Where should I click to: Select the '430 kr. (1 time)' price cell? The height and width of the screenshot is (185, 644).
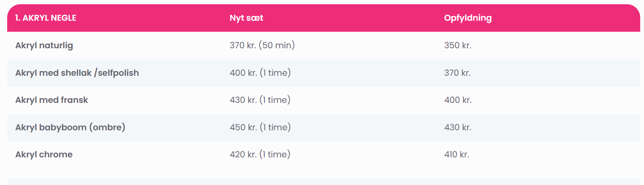point(260,100)
